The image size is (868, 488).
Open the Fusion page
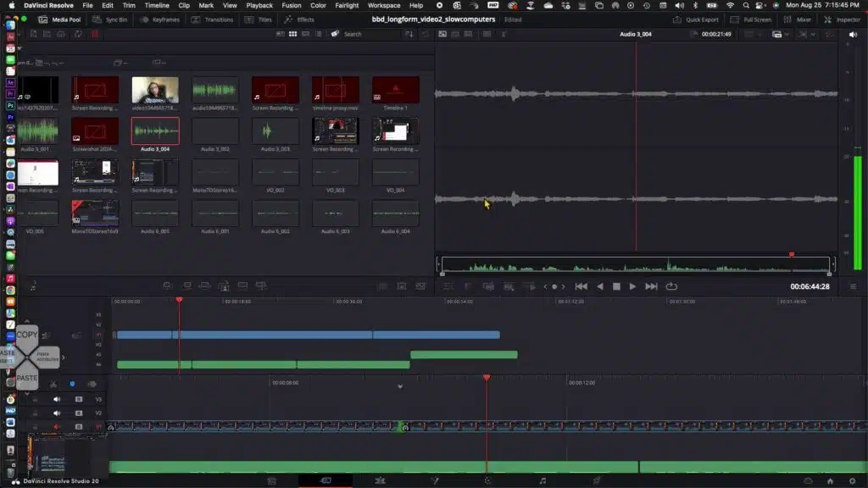coord(434,479)
